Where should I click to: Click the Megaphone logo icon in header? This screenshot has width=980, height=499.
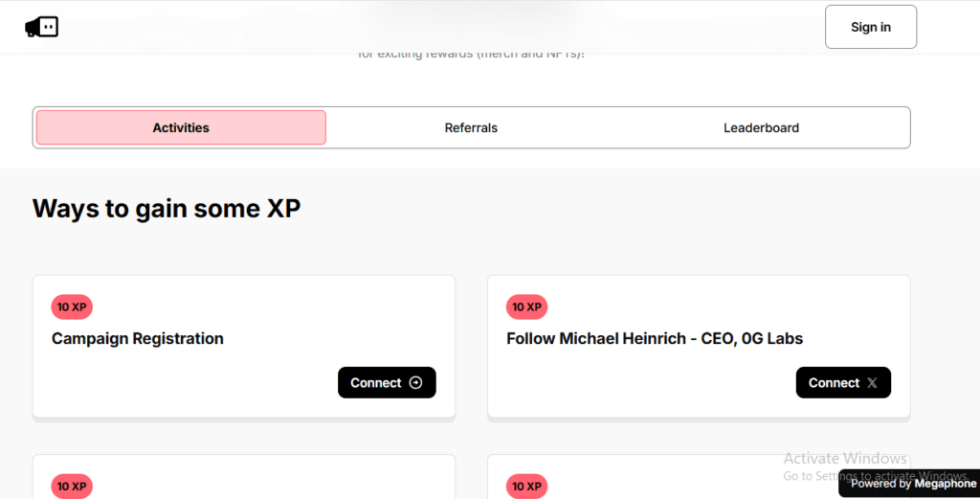pos(41,27)
